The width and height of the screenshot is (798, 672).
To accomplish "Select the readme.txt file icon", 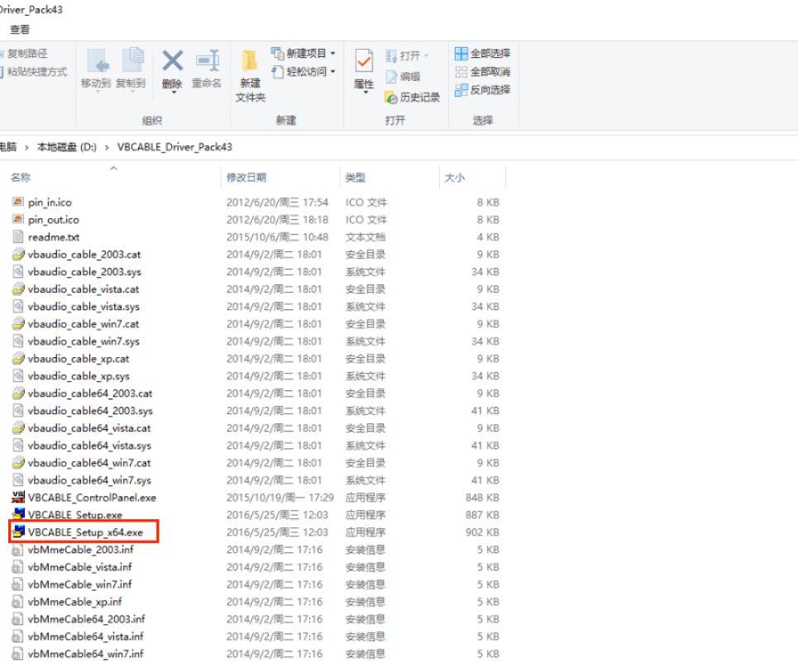I will pyautogui.click(x=18, y=236).
